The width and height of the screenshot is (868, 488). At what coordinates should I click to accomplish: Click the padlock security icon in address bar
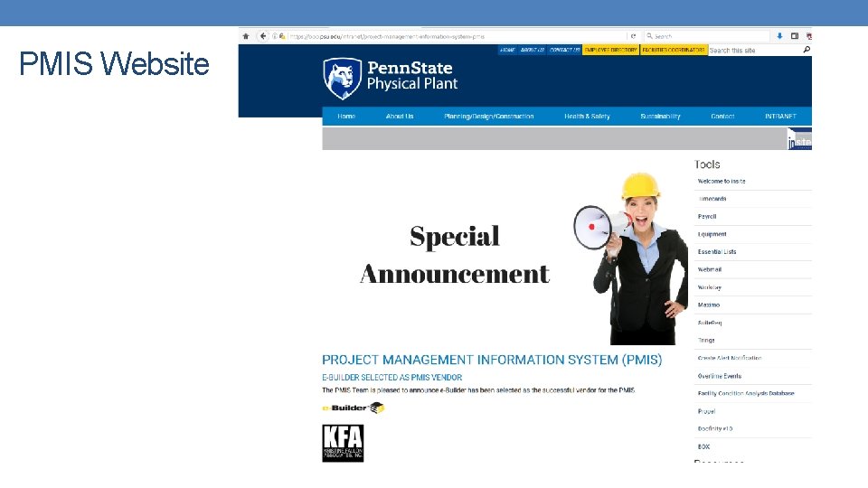pos(282,36)
